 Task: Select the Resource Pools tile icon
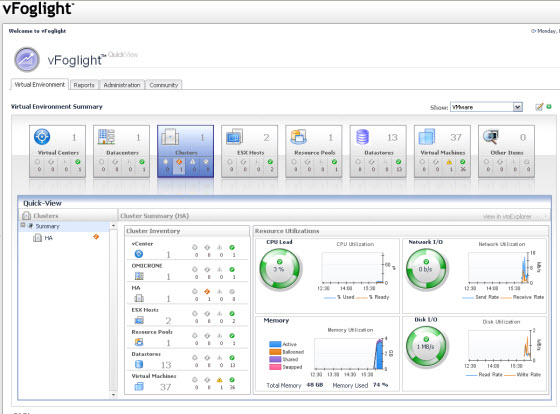click(299, 136)
